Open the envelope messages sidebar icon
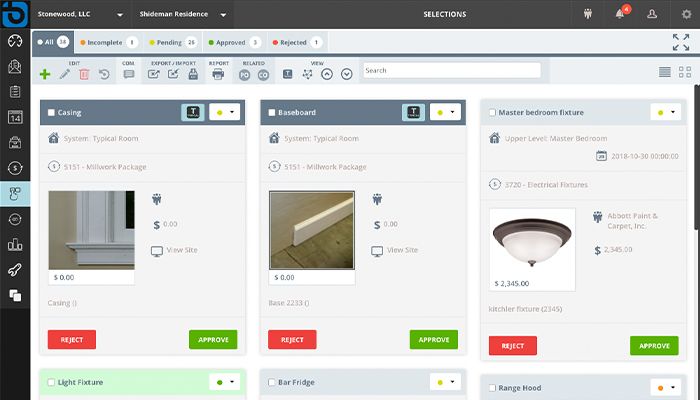The width and height of the screenshot is (700, 400). 15,66
